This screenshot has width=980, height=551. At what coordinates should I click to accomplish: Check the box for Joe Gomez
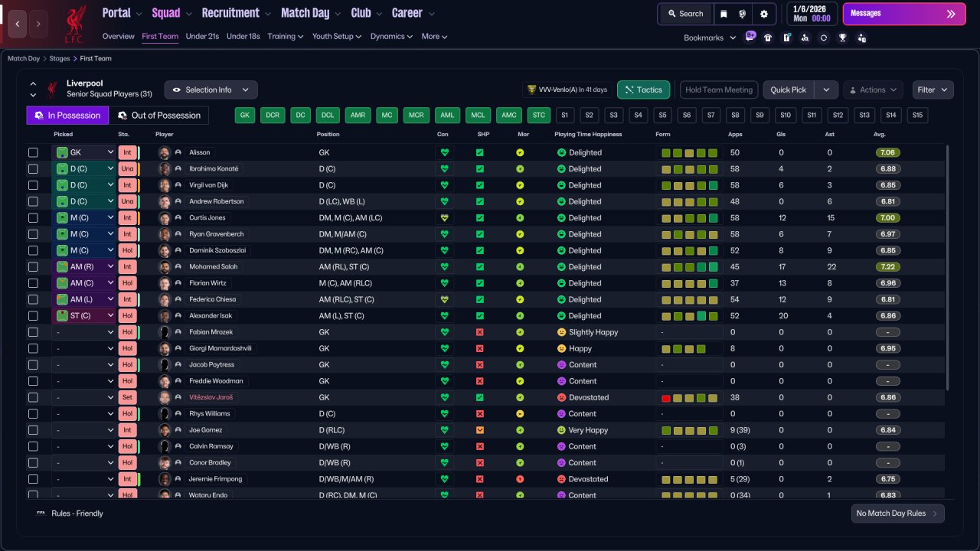(33, 430)
